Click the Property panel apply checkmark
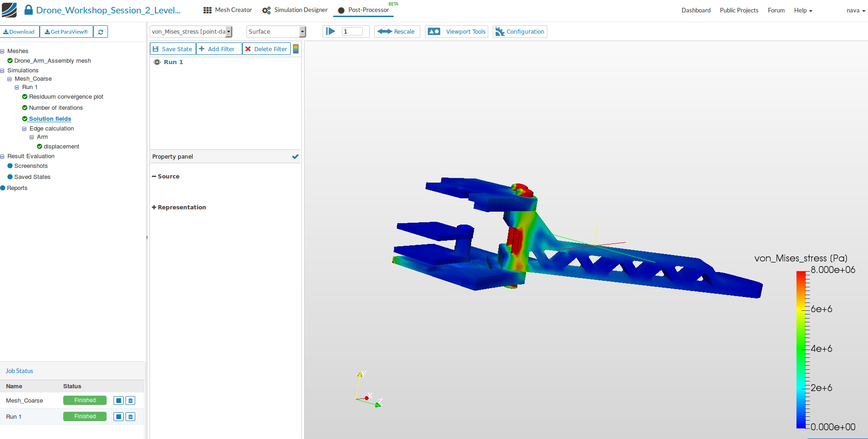Screen dimensions: 868x439 coord(295,157)
